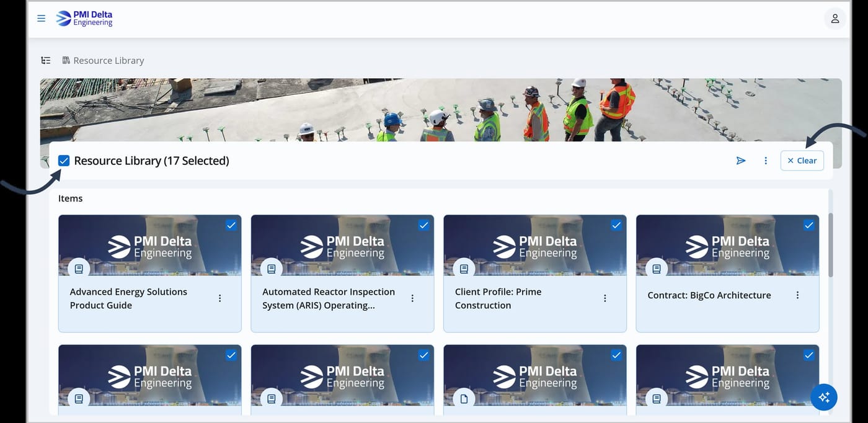Image resolution: width=868 pixels, height=423 pixels.
Task: Open the Resource Library more options menu
Action: click(766, 161)
